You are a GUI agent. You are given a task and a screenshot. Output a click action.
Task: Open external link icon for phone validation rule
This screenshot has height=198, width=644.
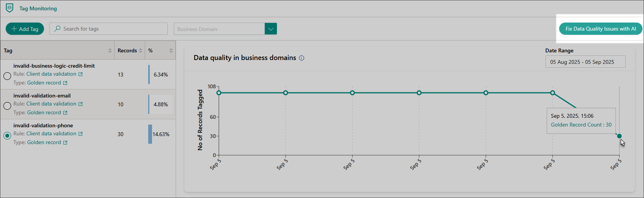[x=81, y=134]
